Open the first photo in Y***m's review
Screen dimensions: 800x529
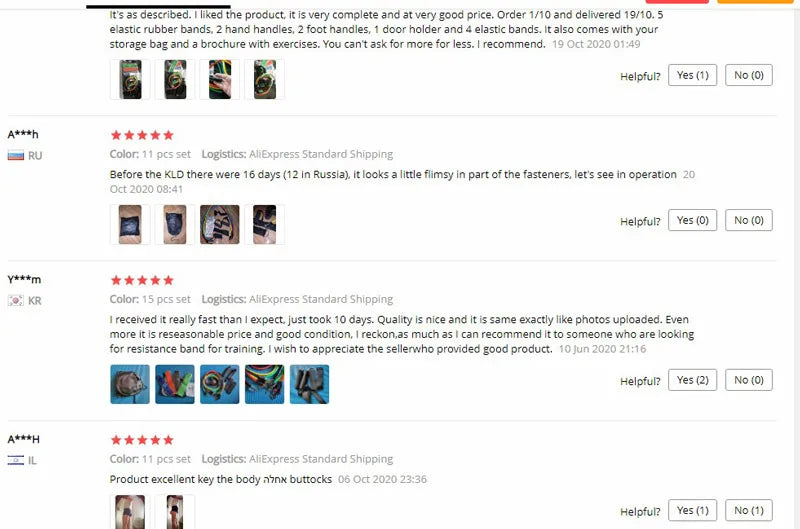(x=130, y=384)
